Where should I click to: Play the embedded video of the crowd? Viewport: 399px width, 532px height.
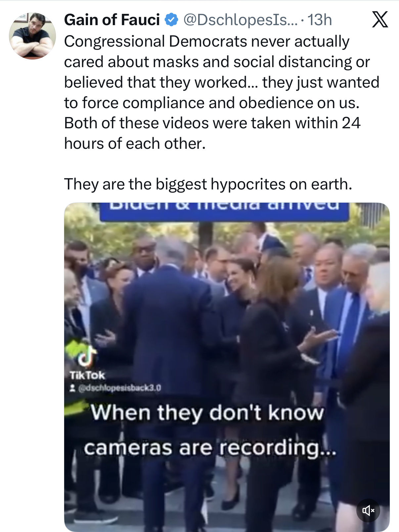tap(227, 367)
